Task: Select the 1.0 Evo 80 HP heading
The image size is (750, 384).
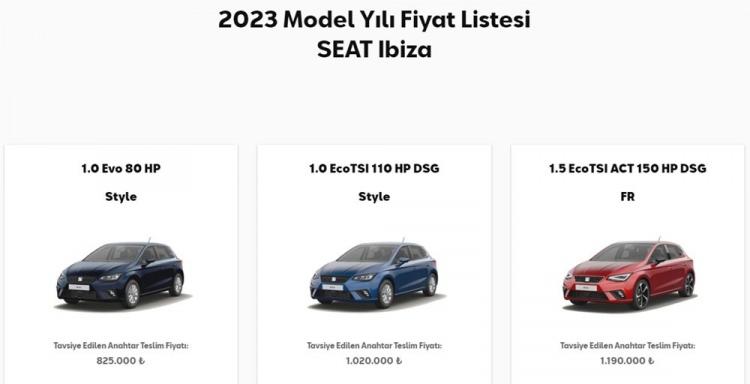Action: pos(121,168)
